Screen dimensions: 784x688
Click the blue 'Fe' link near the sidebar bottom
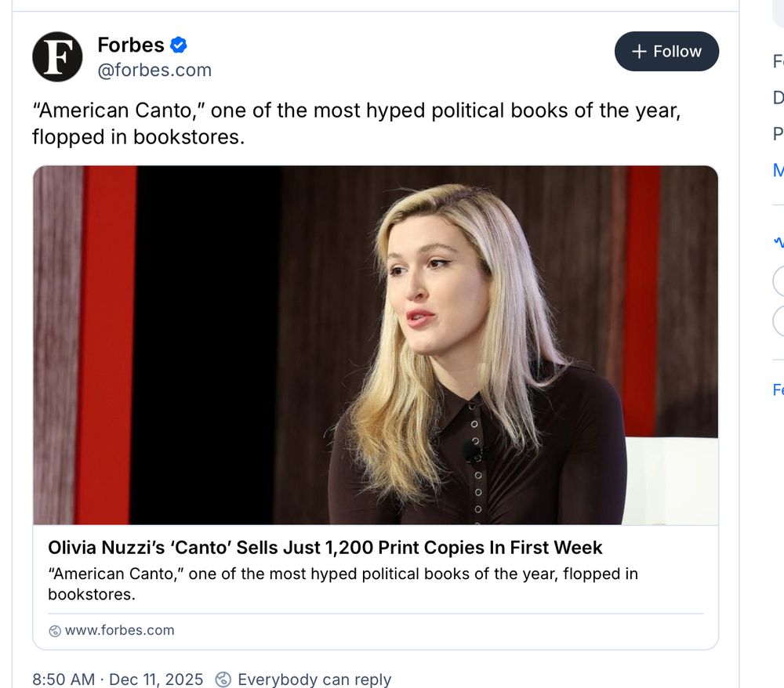tap(778, 389)
